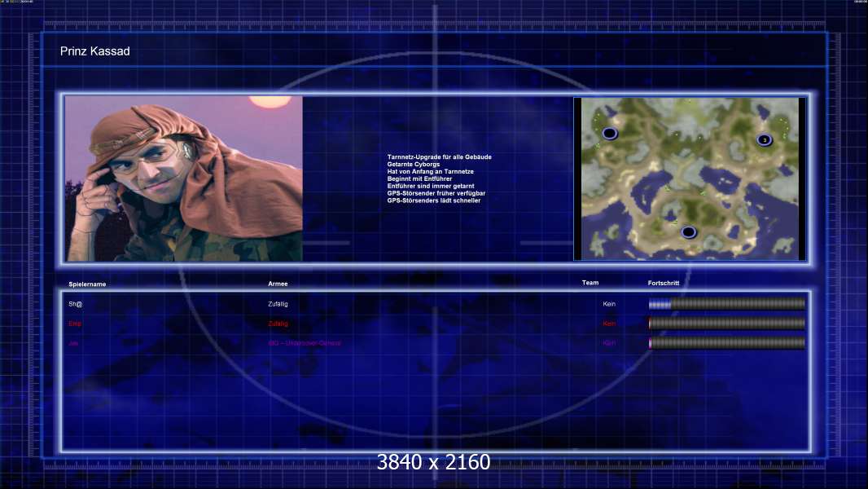Click the Team column header
Image resolution: width=868 pixels, height=489 pixels.
point(590,283)
